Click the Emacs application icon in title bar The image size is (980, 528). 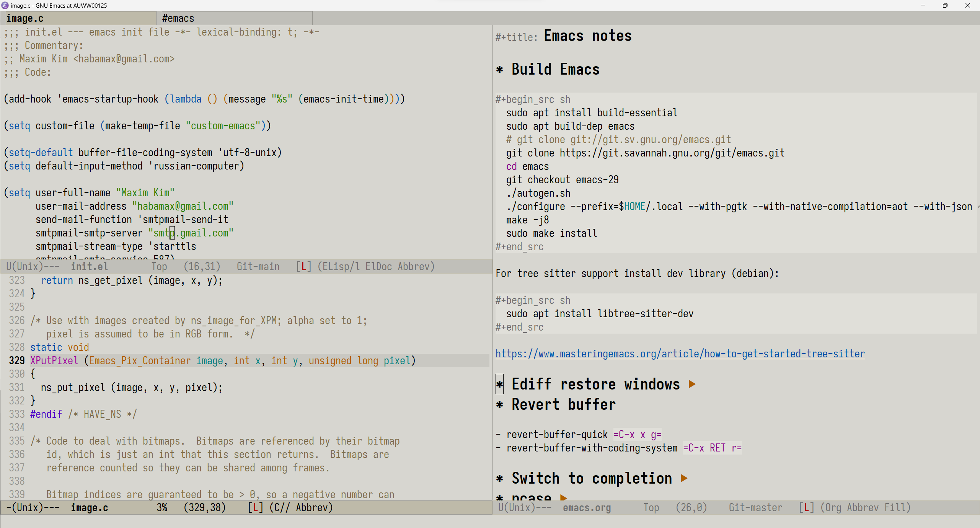pos(5,5)
